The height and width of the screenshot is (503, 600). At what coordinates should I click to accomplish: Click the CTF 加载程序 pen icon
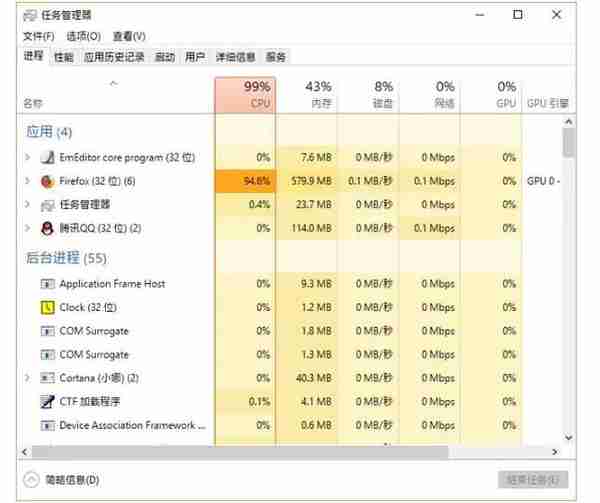point(47,402)
